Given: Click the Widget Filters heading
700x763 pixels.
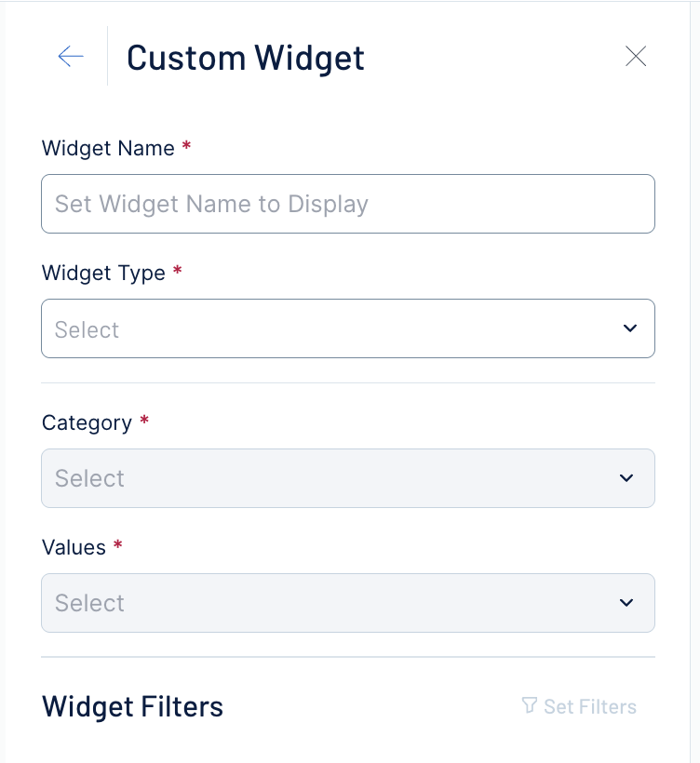Looking at the screenshot, I should tap(132, 707).
